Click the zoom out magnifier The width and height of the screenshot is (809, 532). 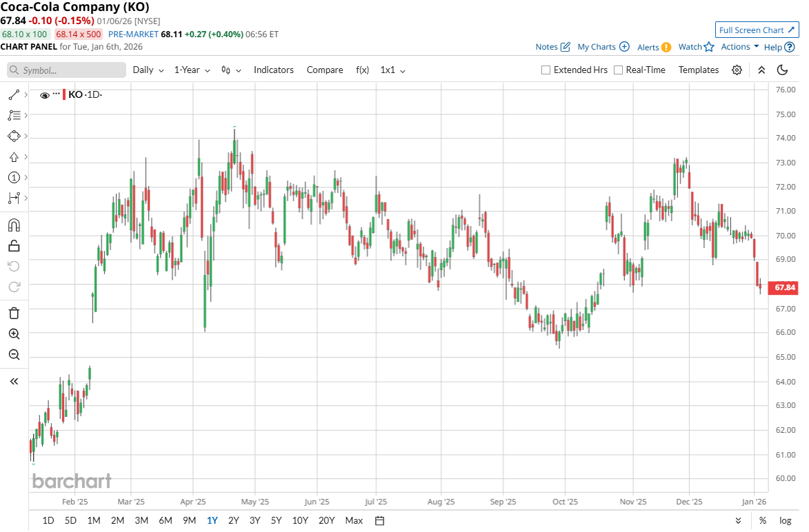[x=14, y=354]
